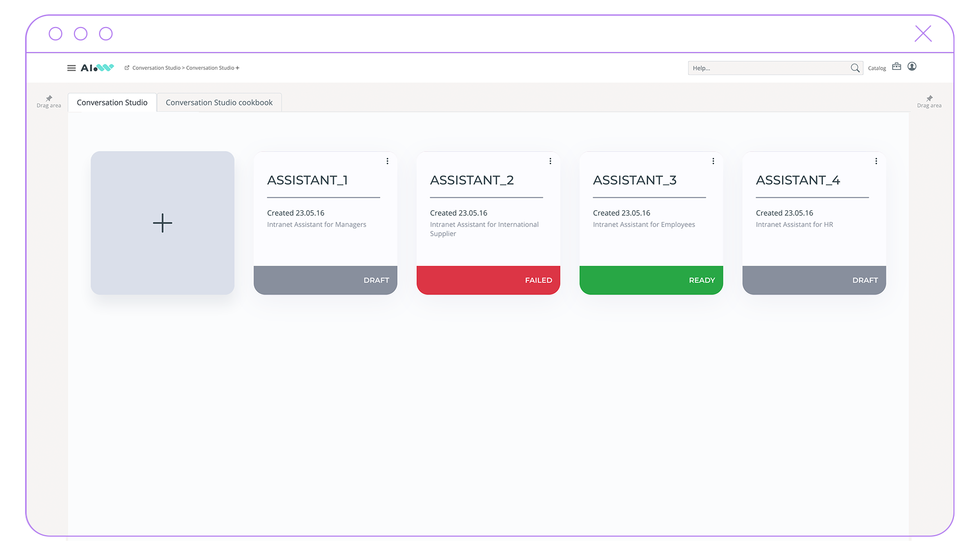Expand ASSISTANT_4 kebab options menu
Viewport: 980px width, 551px height.
(876, 161)
